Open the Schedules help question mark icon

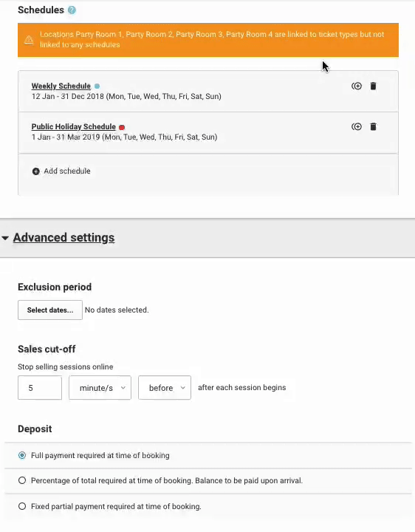click(72, 10)
